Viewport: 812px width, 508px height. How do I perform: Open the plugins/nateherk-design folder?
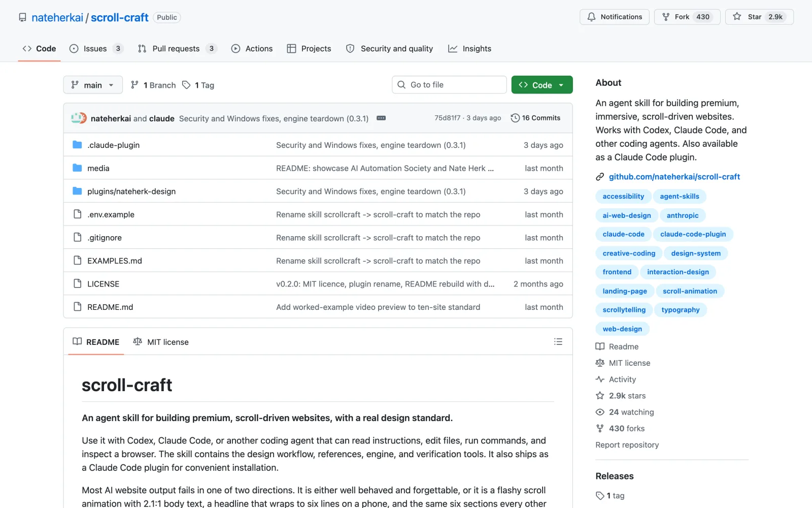coord(131,192)
